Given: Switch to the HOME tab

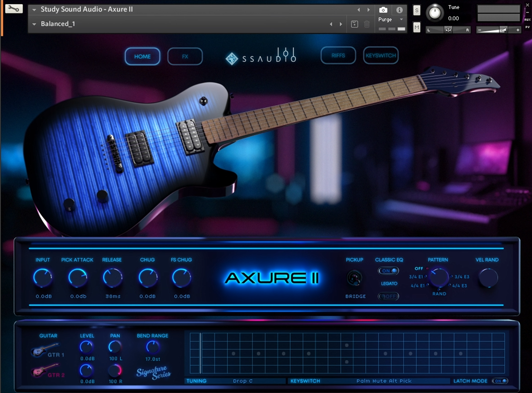Looking at the screenshot, I should pos(142,56).
